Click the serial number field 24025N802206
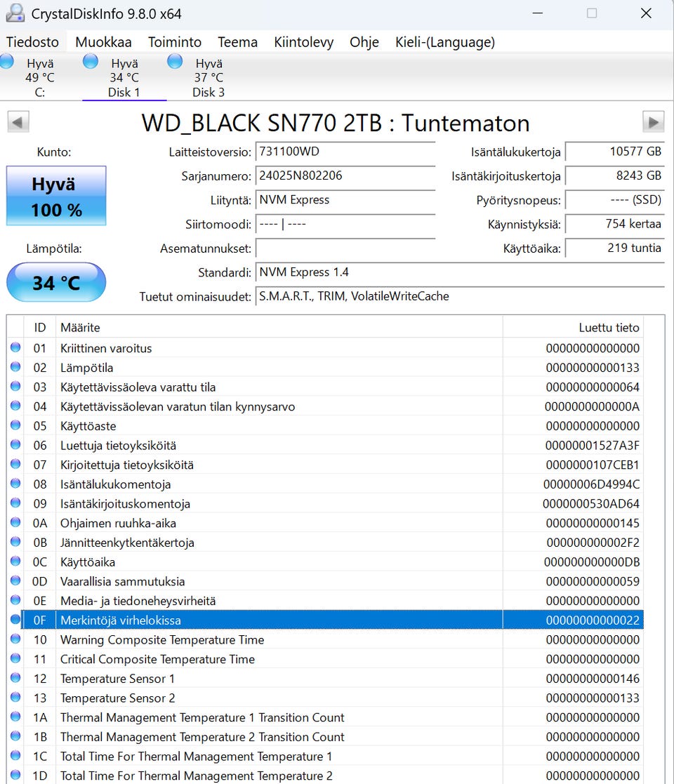Image resolution: width=674 pixels, height=784 pixels. (x=345, y=175)
